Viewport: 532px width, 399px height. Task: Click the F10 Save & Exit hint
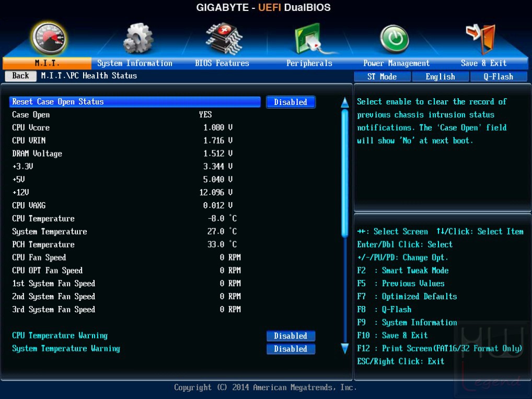(x=392, y=336)
